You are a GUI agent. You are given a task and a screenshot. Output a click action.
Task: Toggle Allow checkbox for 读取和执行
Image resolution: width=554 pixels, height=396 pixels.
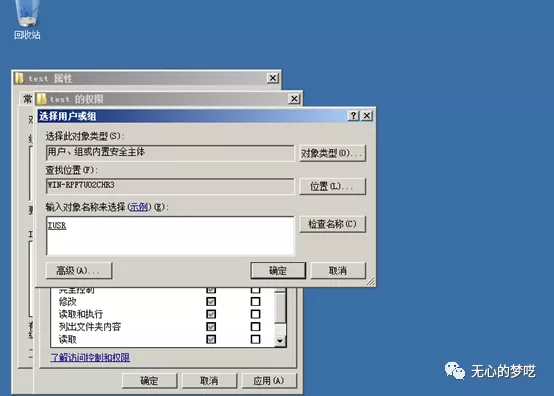pos(211,314)
